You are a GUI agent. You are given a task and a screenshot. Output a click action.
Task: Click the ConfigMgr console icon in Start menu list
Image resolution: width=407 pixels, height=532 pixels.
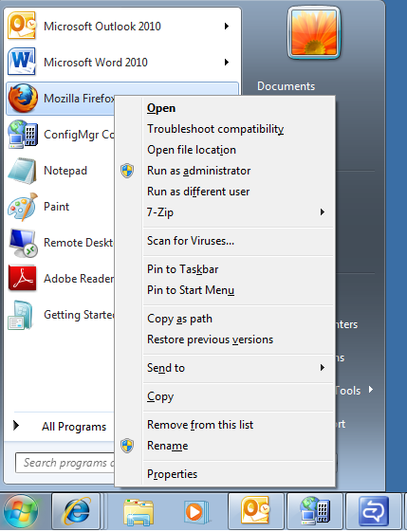pyautogui.click(x=23, y=135)
